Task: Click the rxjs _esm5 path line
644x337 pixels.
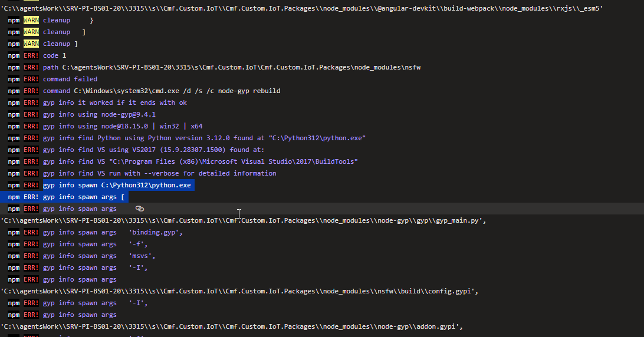Action: pyautogui.click(x=302, y=8)
